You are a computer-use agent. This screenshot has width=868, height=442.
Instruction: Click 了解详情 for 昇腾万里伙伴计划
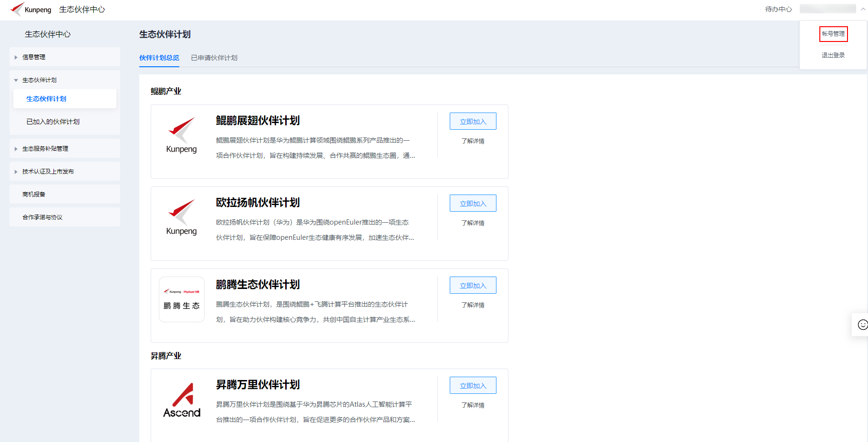tap(473, 405)
